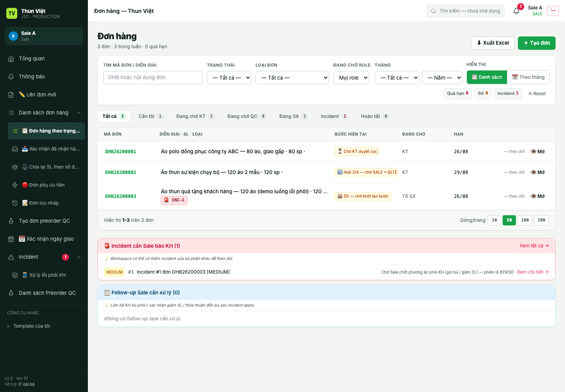The image size is (565, 392).
Task: Open the Trạng thái dropdown
Action: point(229,78)
